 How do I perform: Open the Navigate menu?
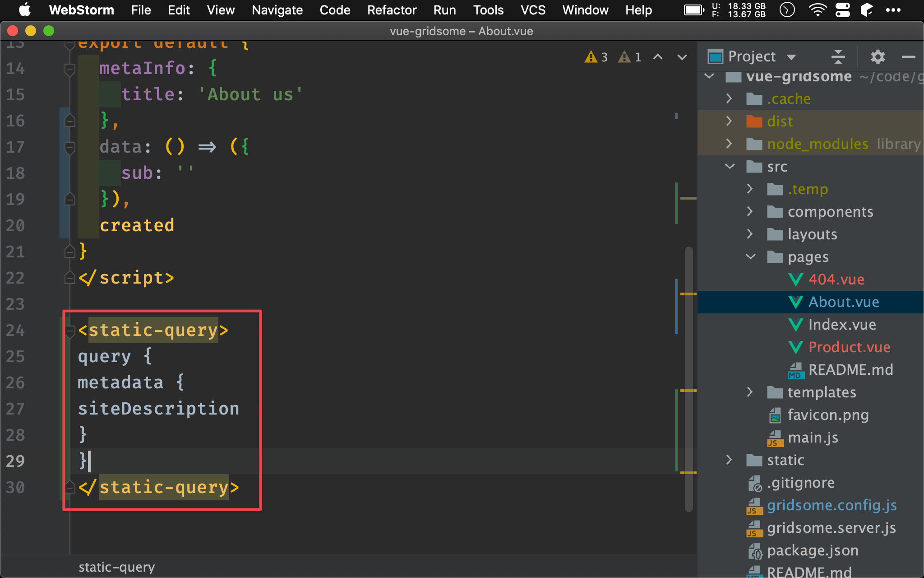[277, 10]
